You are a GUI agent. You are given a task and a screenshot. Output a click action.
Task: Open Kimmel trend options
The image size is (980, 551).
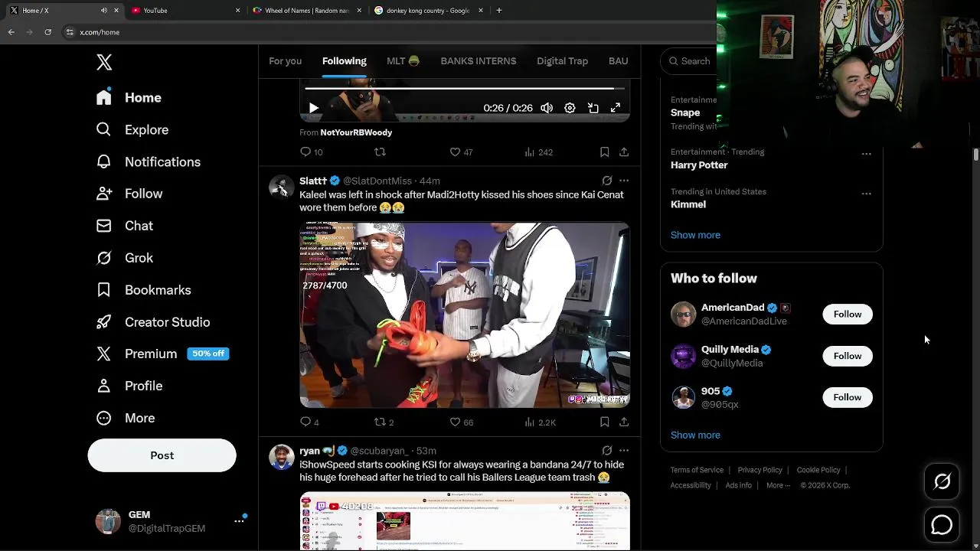(x=866, y=194)
